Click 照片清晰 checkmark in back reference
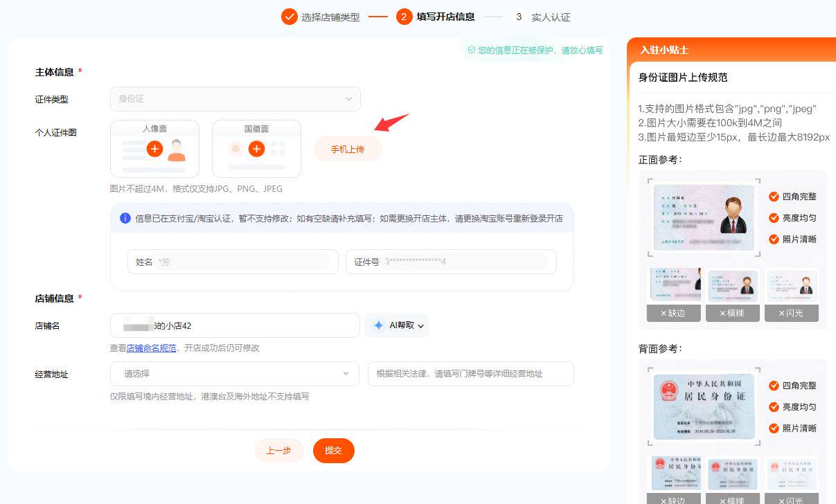Image resolution: width=836 pixels, height=504 pixels. pos(774,429)
